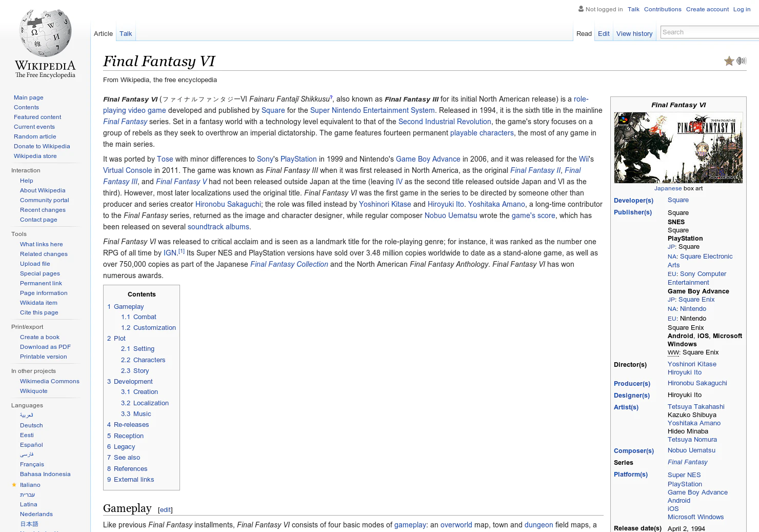Image resolution: width=759 pixels, height=532 pixels.
Task: Click What links here in Tools
Action: [42, 244]
